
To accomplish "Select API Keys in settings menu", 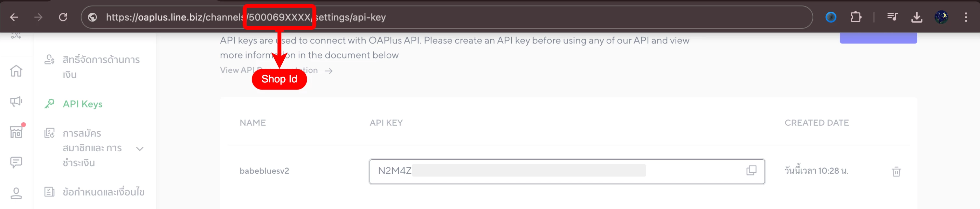I will pyautogui.click(x=83, y=104).
